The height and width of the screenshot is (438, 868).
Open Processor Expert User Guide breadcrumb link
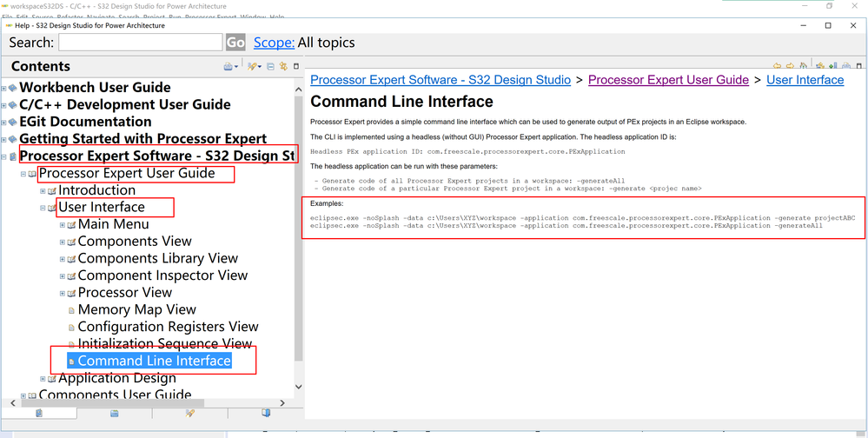point(668,80)
